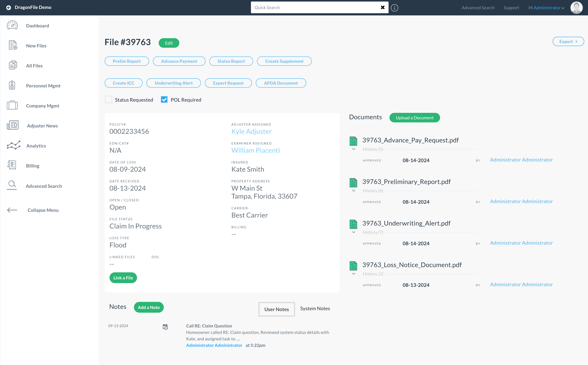The image size is (588, 365).
Task: Open the Dashboard gauge icon
Action: coord(12,25)
